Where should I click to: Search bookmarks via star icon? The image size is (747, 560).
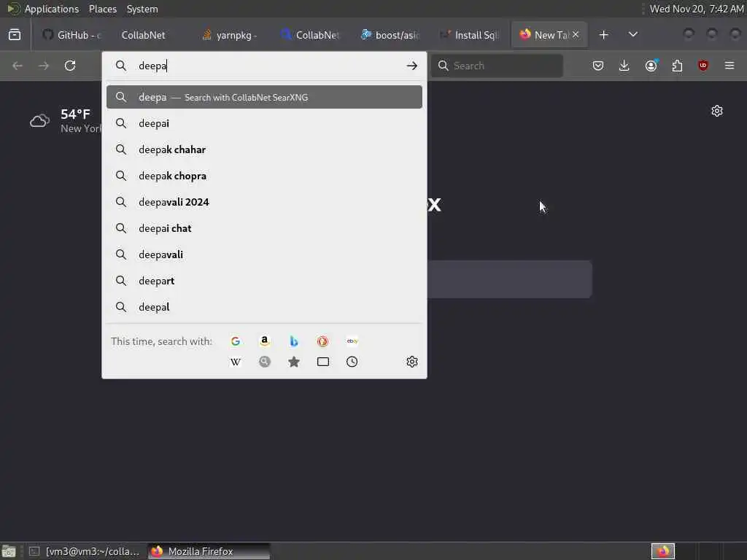pos(294,362)
